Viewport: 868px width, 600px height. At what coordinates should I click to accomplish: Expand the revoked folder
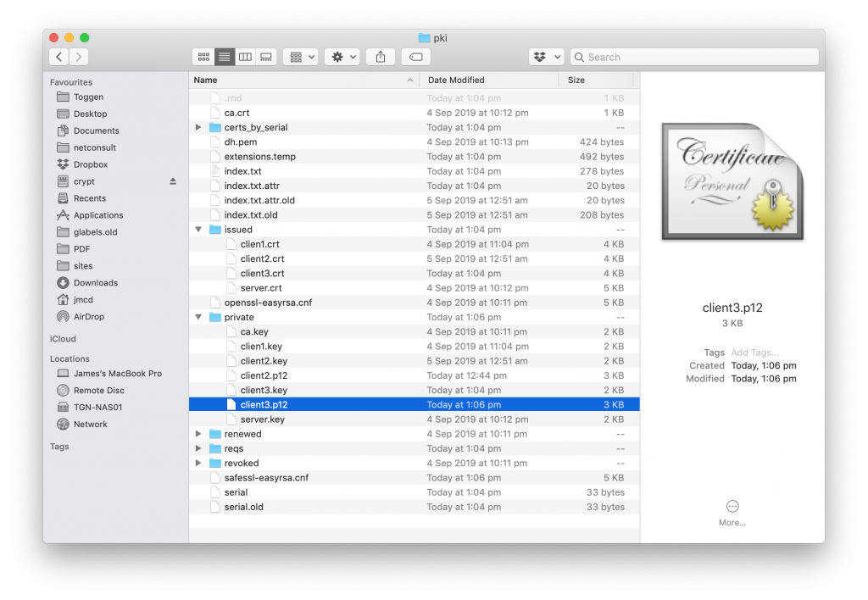198,463
